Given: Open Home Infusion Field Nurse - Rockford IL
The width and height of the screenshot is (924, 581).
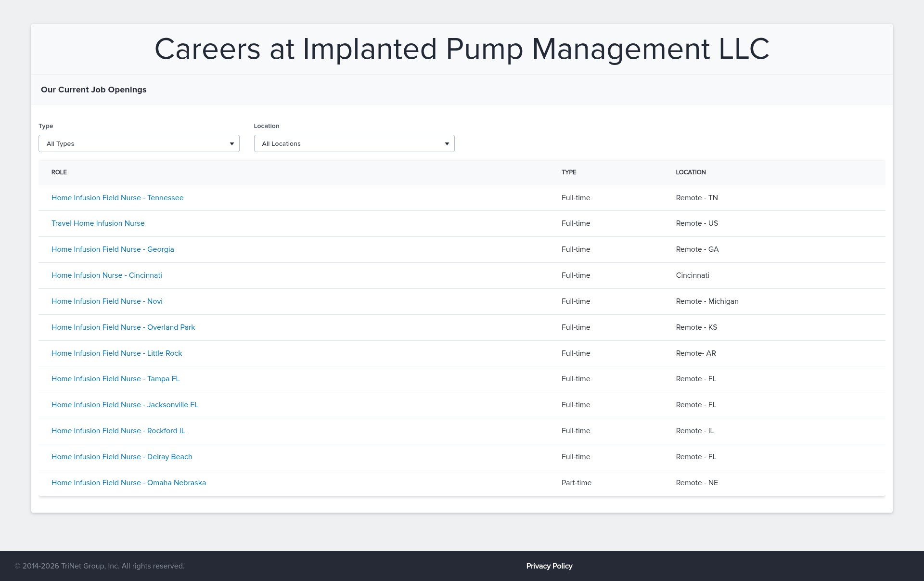Looking at the screenshot, I should 118,431.
